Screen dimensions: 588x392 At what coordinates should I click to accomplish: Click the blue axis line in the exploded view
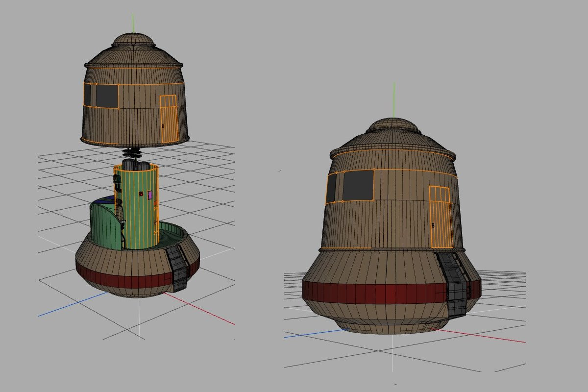coord(73,305)
